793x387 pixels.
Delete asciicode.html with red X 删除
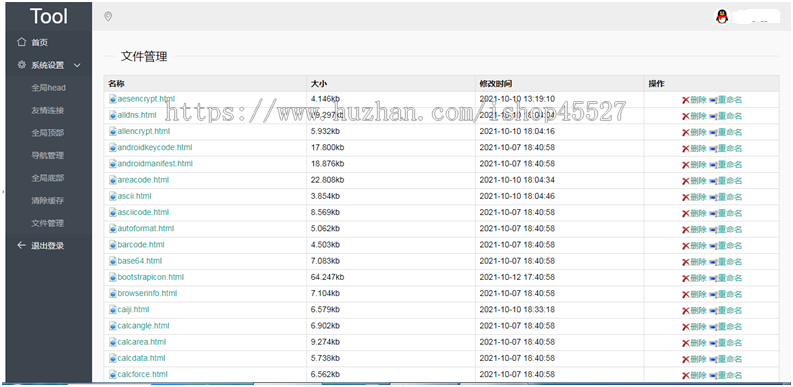[694, 213]
